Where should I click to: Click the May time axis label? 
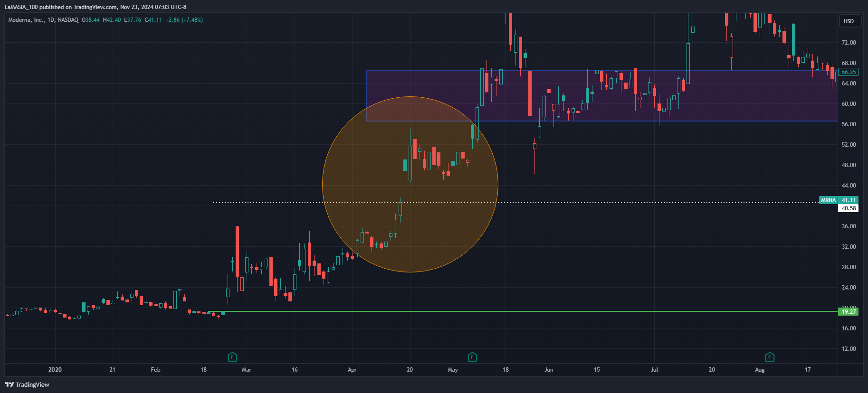tap(453, 370)
